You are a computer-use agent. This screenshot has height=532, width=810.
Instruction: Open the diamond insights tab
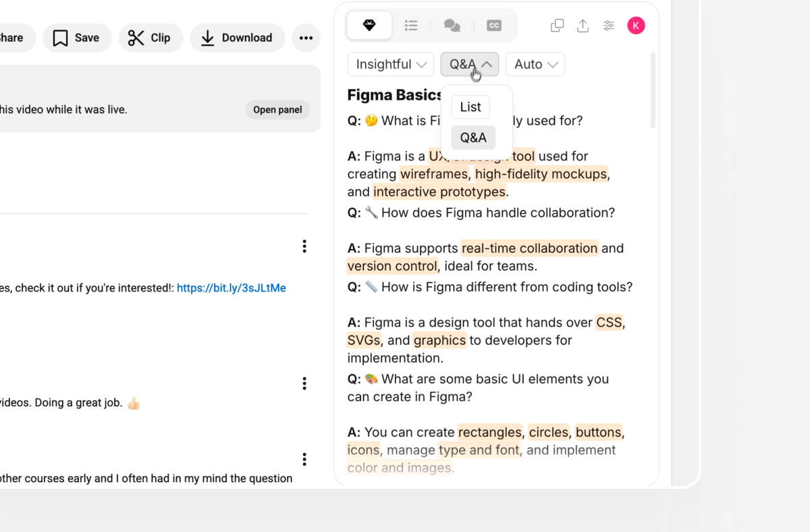click(369, 26)
